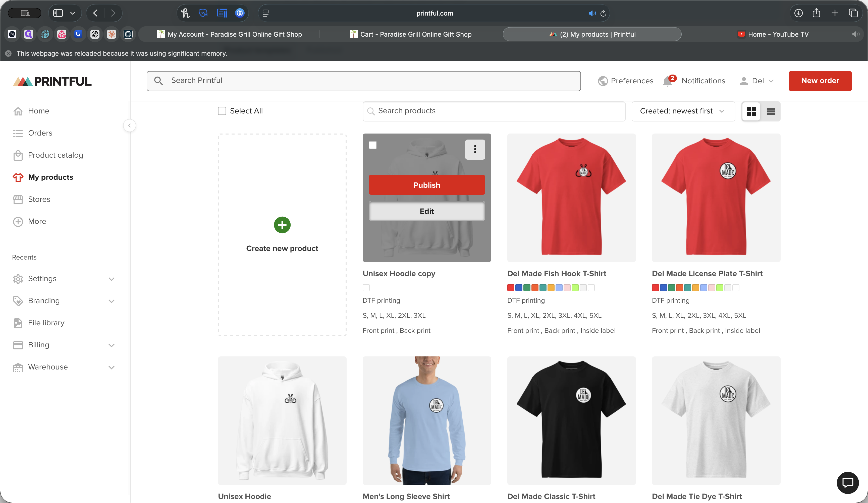Open the live chat bubble

coord(847,483)
